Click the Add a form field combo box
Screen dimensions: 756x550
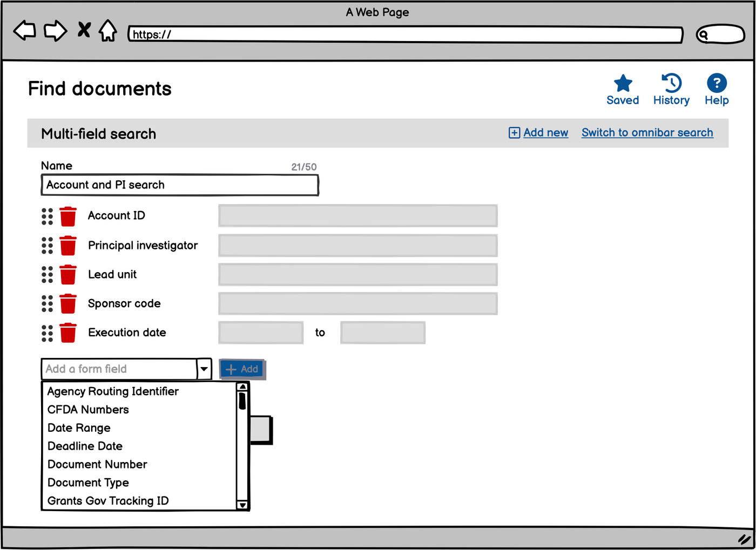[126, 369]
